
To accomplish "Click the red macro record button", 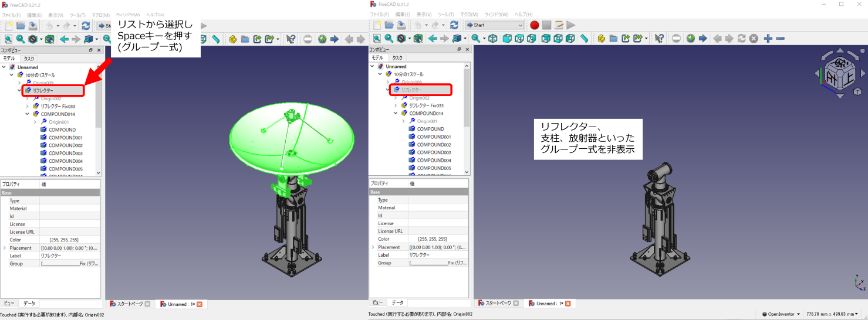I will coord(534,25).
